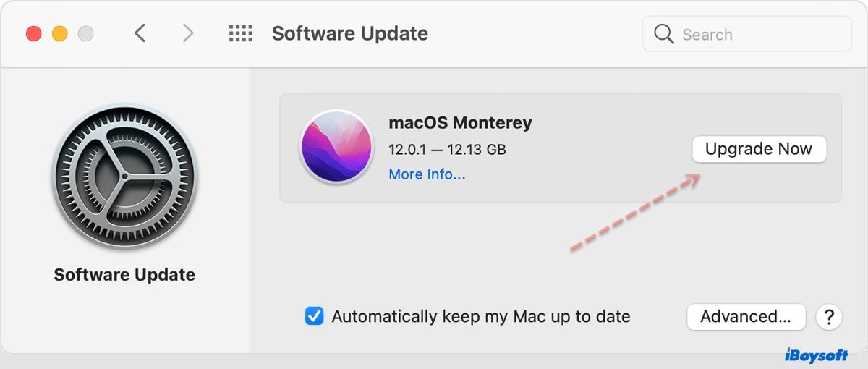Go back with the left chevron

(140, 33)
